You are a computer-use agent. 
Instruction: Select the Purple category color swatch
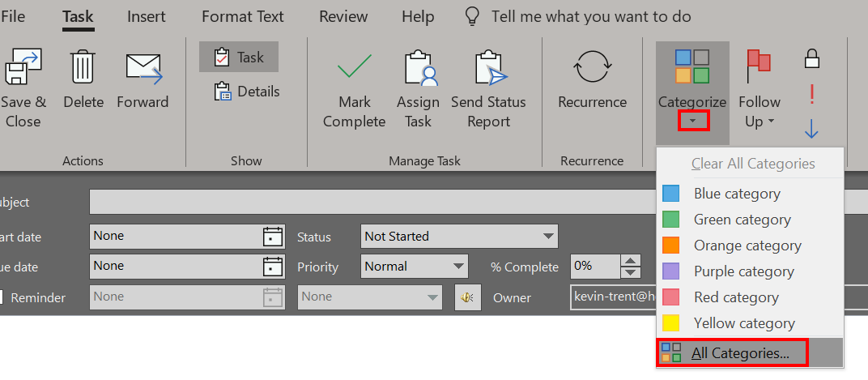pos(671,271)
